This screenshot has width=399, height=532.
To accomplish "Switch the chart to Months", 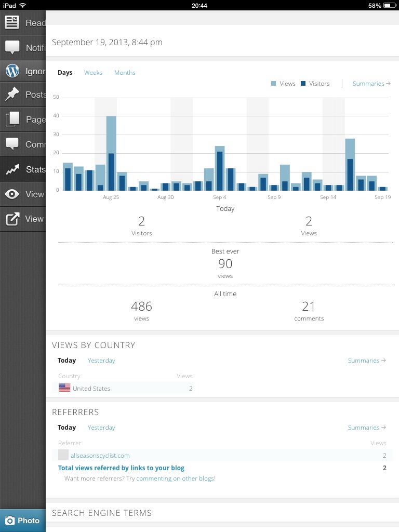I will coord(125,73).
